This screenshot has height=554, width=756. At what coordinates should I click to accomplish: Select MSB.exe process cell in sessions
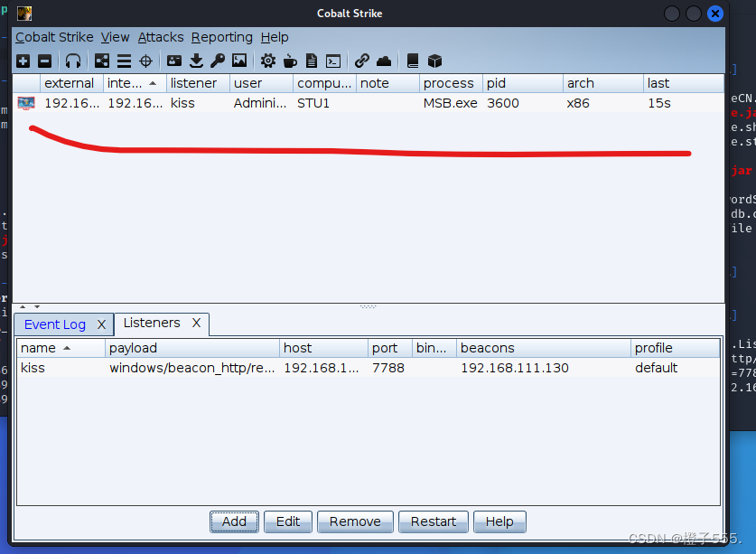451,103
